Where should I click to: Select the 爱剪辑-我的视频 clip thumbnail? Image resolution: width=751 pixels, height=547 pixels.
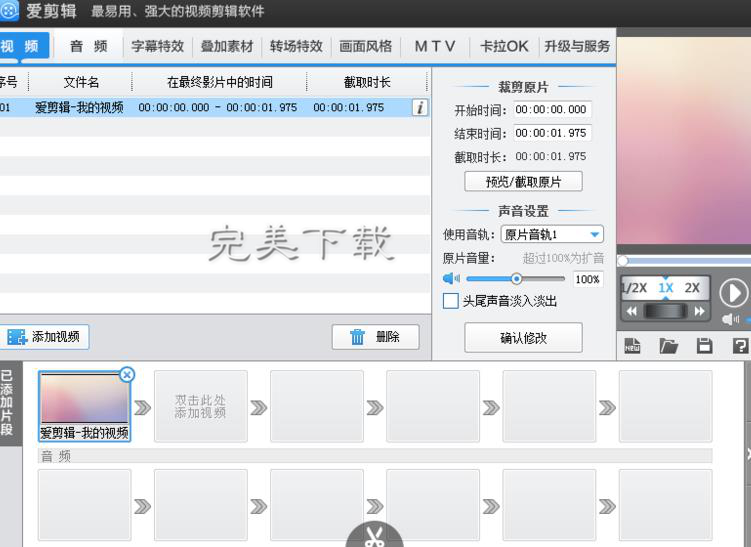coord(84,406)
